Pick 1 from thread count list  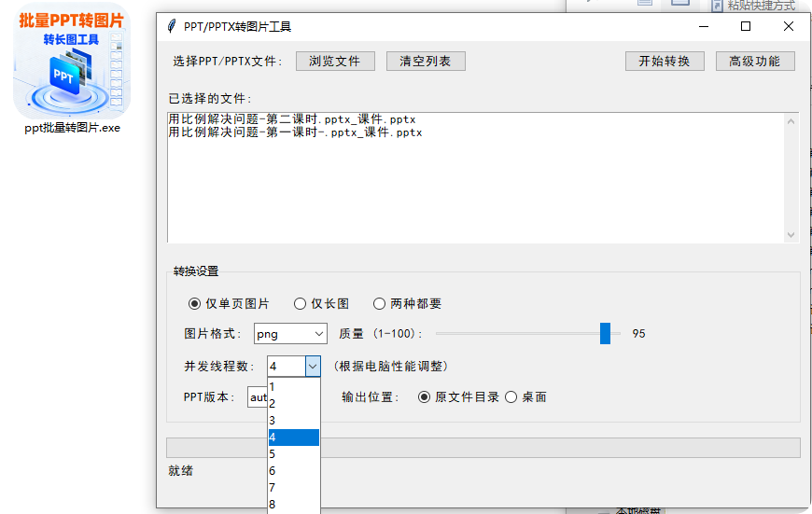click(x=293, y=386)
